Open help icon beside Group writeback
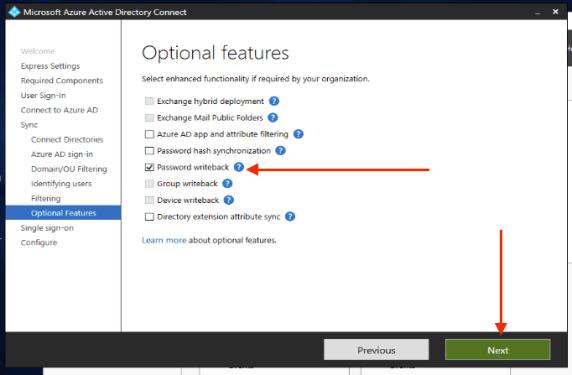 pos(227,183)
